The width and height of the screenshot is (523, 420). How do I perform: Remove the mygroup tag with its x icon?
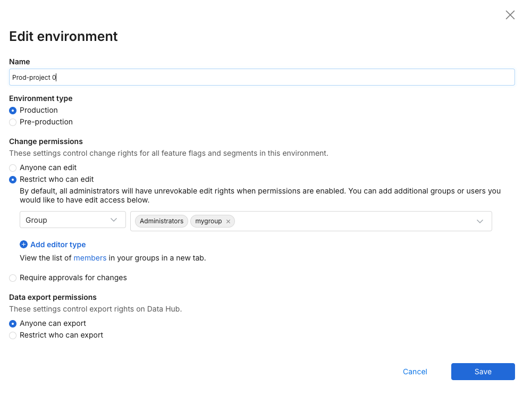(x=228, y=221)
